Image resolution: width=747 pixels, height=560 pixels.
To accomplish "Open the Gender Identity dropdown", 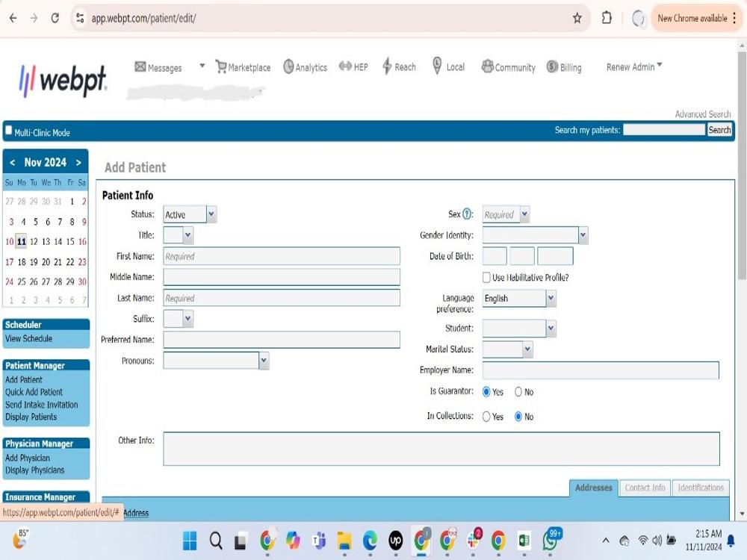I will (x=535, y=234).
